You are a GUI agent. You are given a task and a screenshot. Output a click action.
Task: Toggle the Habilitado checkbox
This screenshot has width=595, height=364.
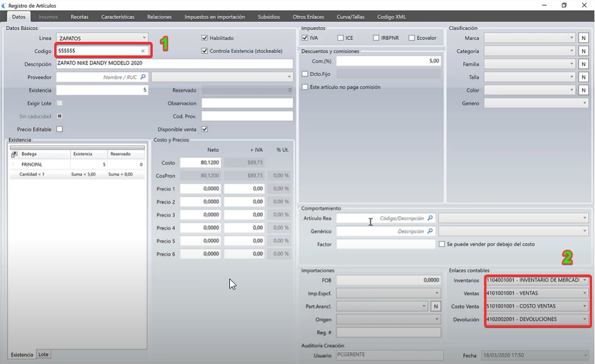click(x=205, y=38)
